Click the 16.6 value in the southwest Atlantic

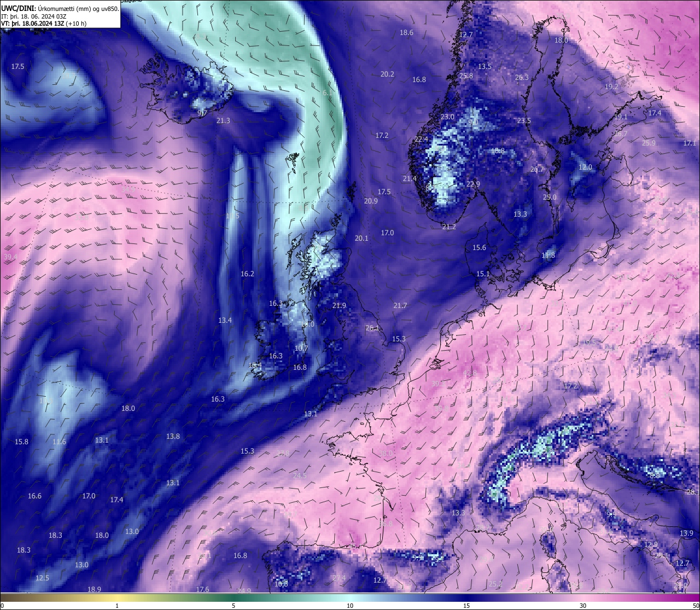(34, 496)
